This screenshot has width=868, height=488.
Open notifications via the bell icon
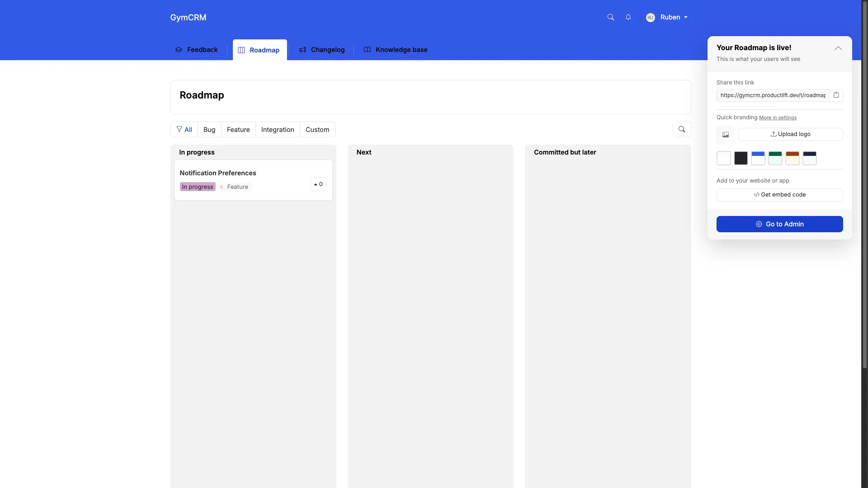pyautogui.click(x=628, y=17)
